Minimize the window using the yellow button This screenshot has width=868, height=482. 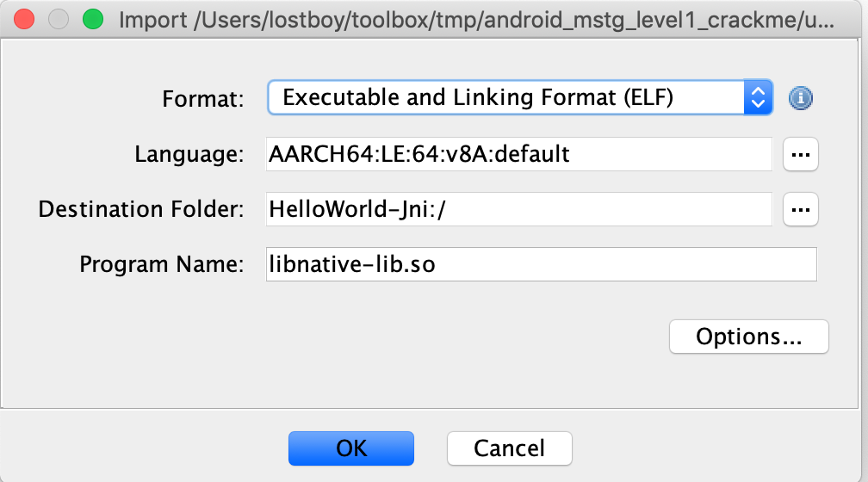coord(59,19)
